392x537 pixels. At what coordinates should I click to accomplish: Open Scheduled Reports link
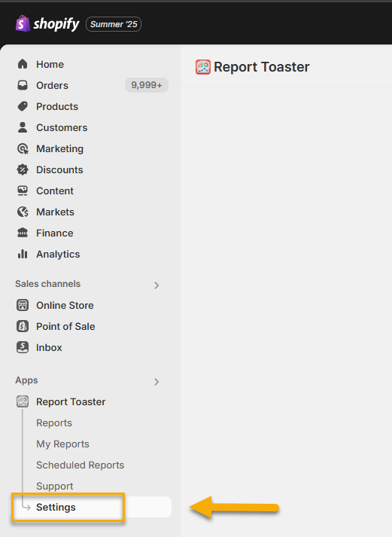tap(80, 465)
